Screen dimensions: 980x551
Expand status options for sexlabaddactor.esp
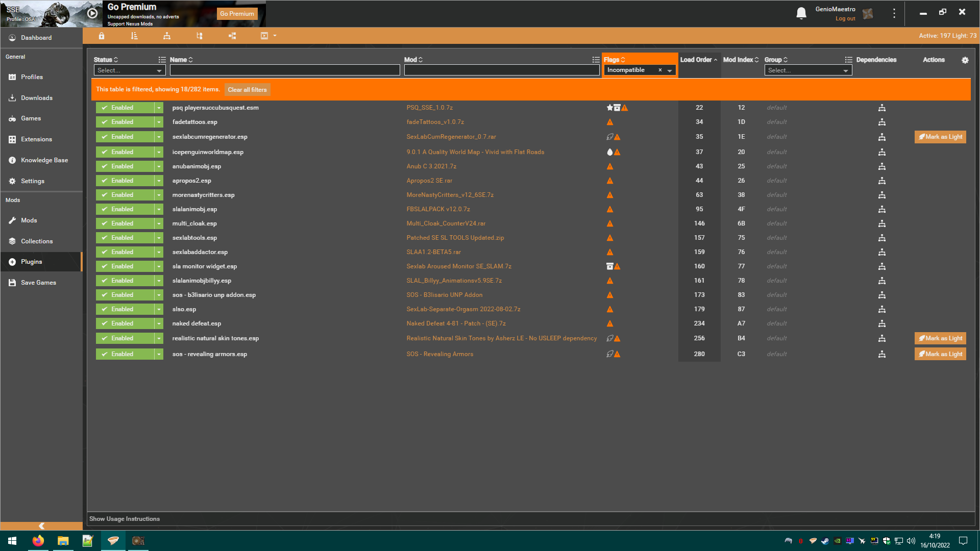pyautogui.click(x=159, y=252)
